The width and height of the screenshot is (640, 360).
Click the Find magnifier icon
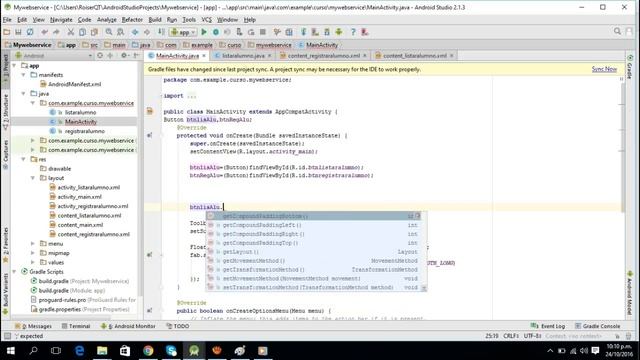point(109,32)
